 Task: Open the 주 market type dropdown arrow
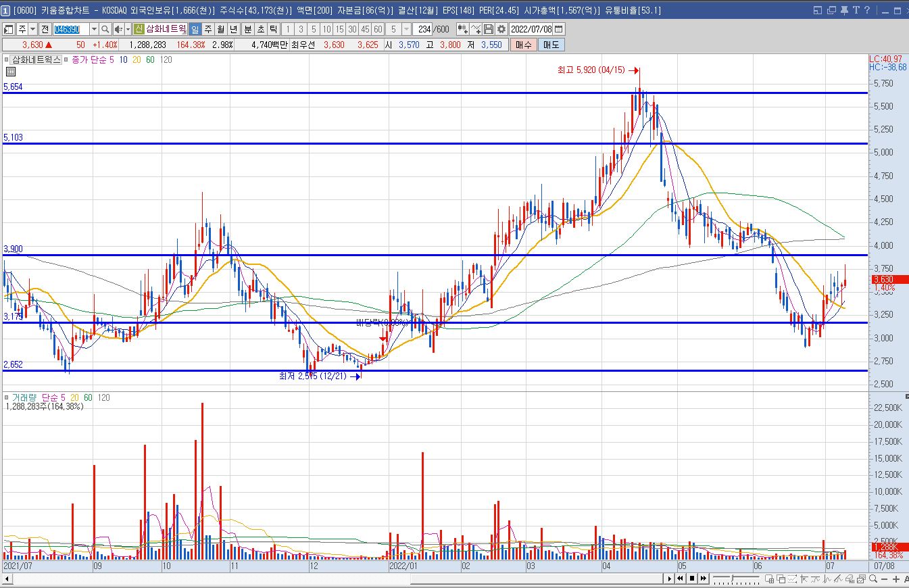[x=32, y=29]
